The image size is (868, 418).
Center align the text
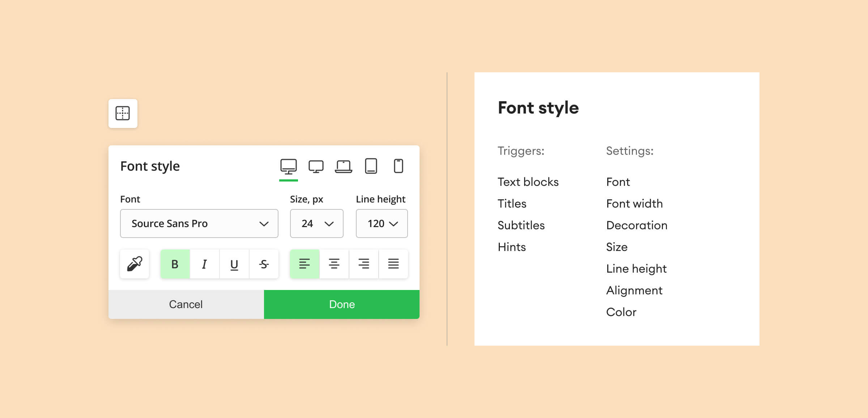point(334,264)
